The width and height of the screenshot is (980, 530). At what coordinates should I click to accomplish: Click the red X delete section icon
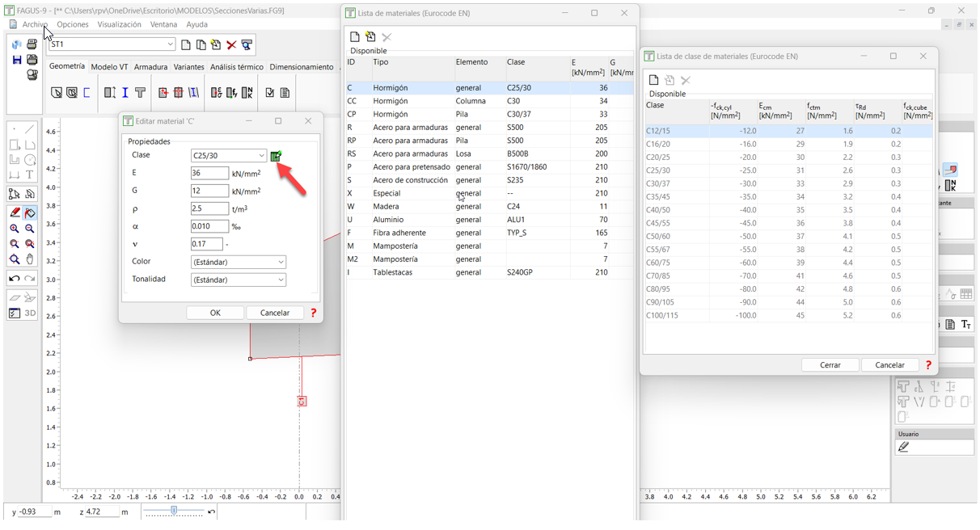pos(231,45)
